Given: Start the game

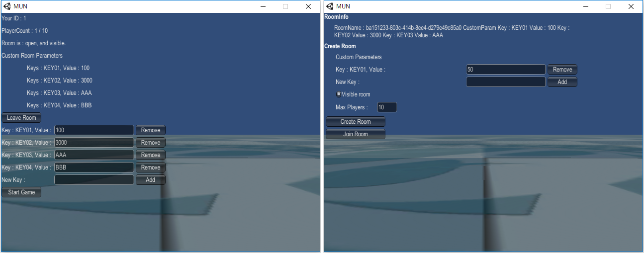Looking at the screenshot, I should (x=21, y=192).
